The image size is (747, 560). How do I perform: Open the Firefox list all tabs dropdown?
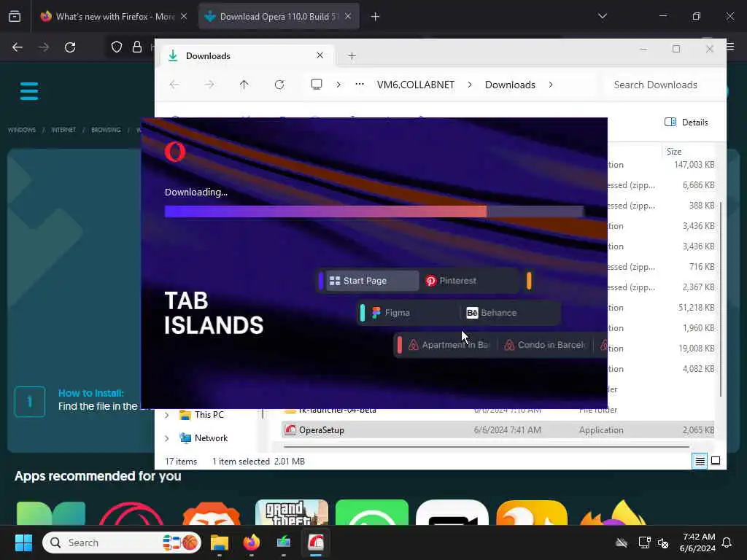pyautogui.click(x=602, y=16)
